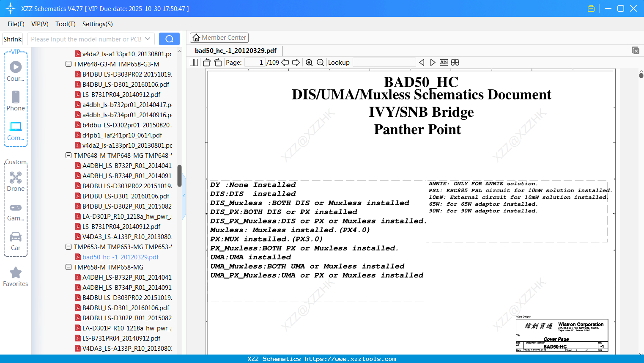Open the Drone category
The width and height of the screenshot is (644, 363).
click(x=16, y=181)
